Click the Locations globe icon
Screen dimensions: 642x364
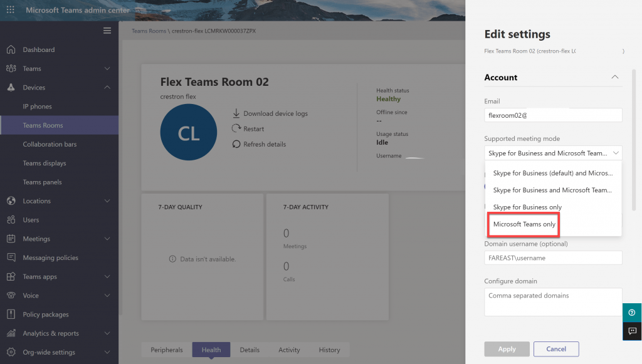11,201
